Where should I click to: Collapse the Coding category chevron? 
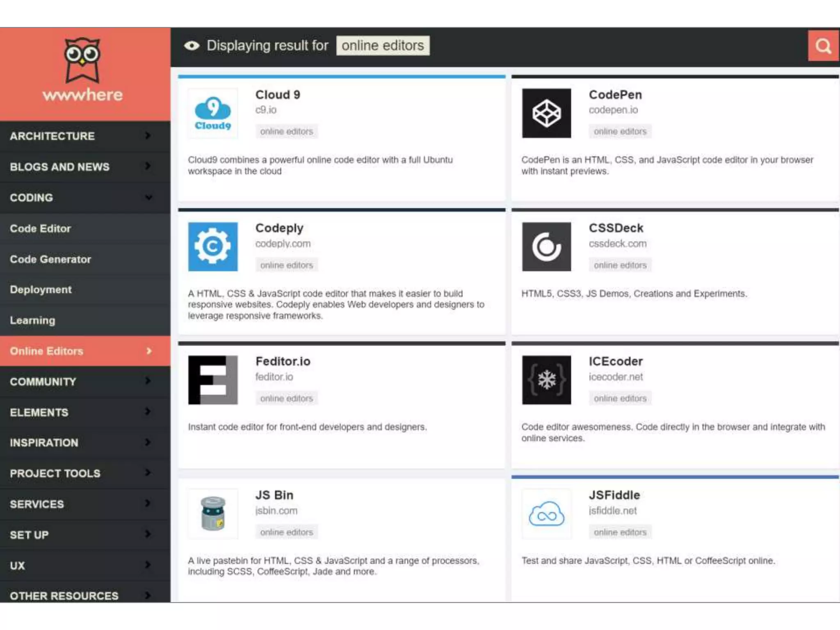click(x=148, y=197)
